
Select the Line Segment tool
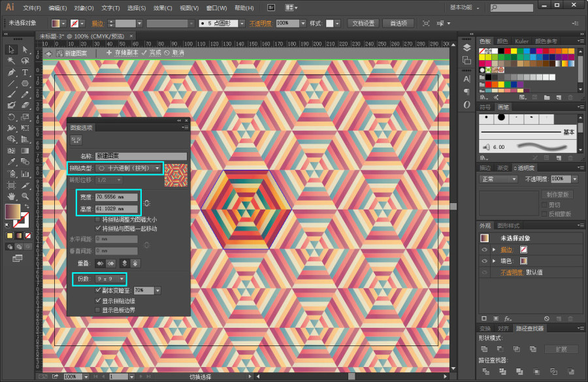pos(11,84)
